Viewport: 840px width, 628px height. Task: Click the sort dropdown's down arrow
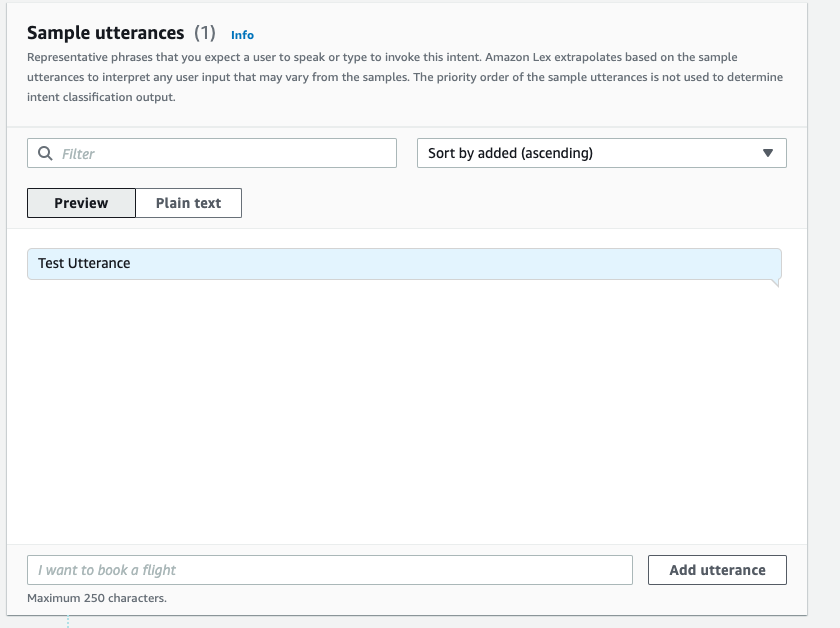click(768, 153)
